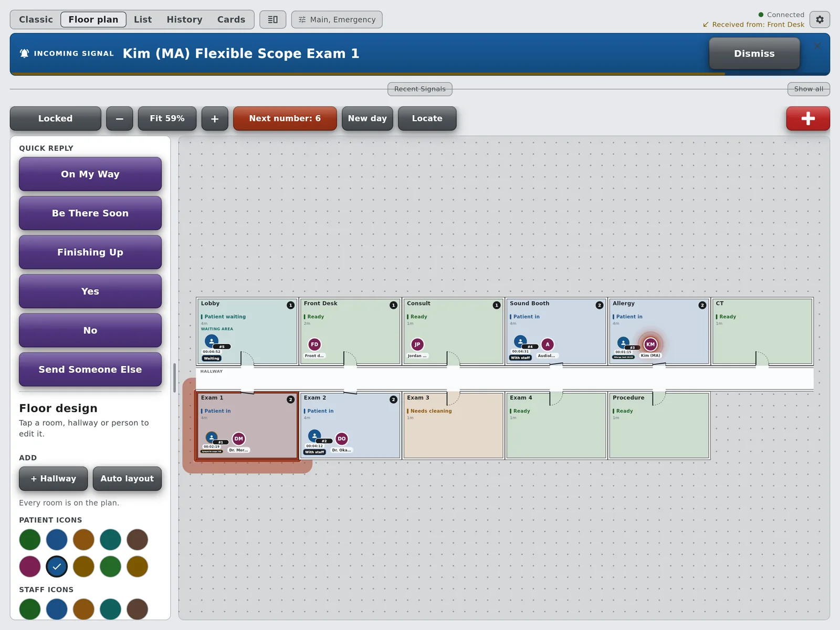840x630 pixels.
Task: Reply with Finishing Up
Action: (90, 252)
